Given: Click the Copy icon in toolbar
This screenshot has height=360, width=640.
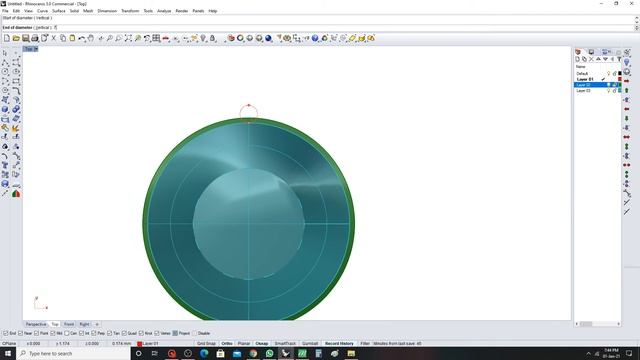Looking at the screenshot, I should coord(63,38).
